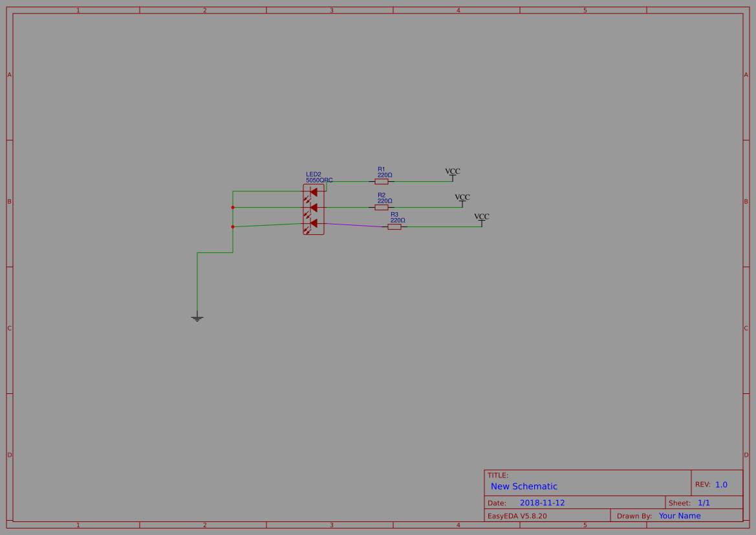Viewport: 756px width, 535px height.
Task: Click the Your Name drawn-by text
Action: pos(680,516)
